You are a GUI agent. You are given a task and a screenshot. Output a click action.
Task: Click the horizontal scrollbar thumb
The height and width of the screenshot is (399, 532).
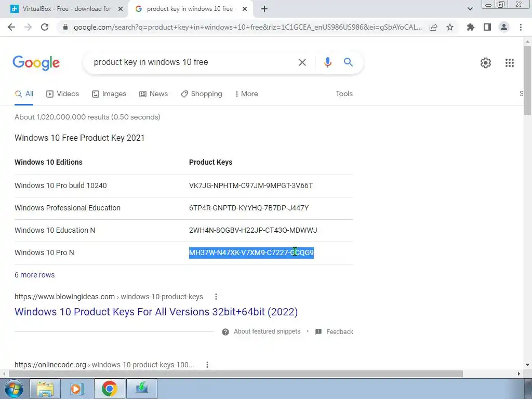click(x=235, y=374)
